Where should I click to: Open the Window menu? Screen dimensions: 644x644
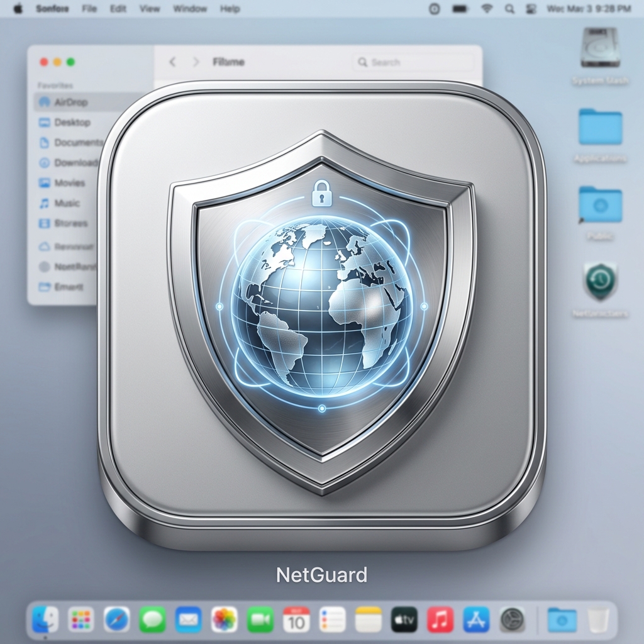[x=190, y=9]
